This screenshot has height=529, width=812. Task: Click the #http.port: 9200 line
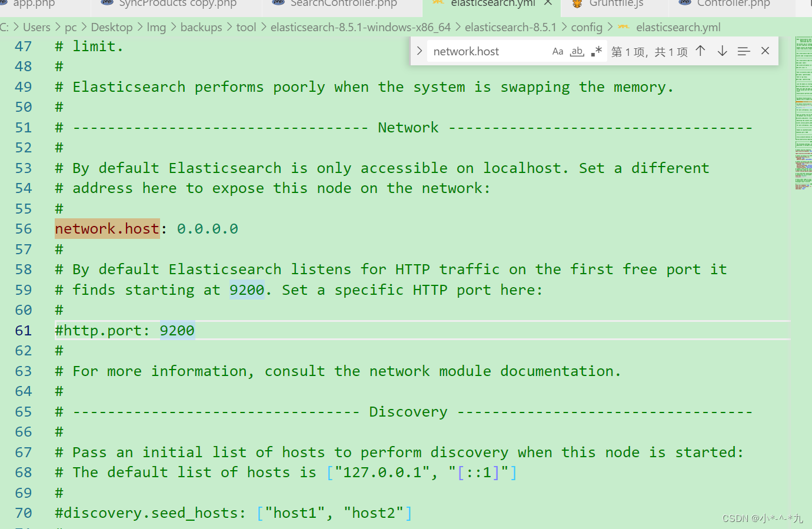125,331
